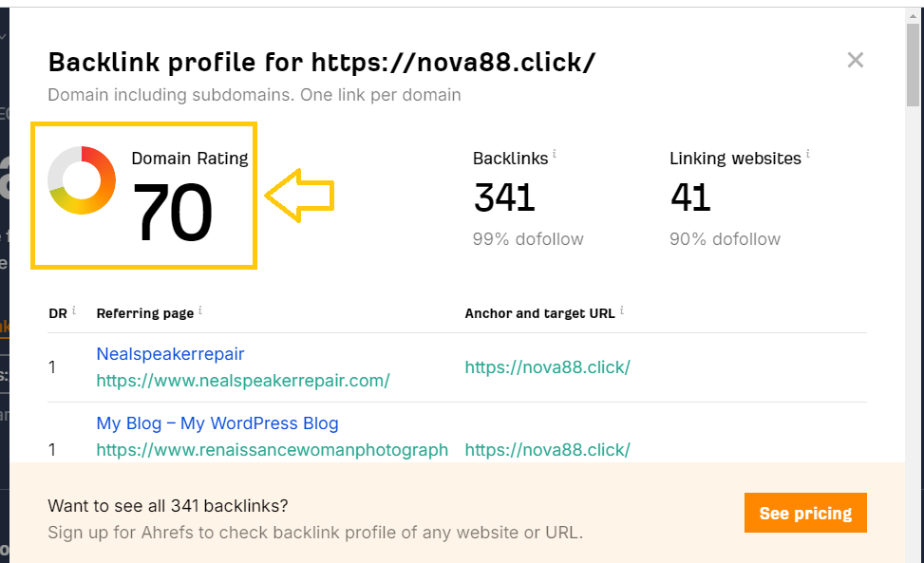Click the yellow arrow pointing at Domain Rating
This screenshot has height=563, width=924.
point(298,196)
